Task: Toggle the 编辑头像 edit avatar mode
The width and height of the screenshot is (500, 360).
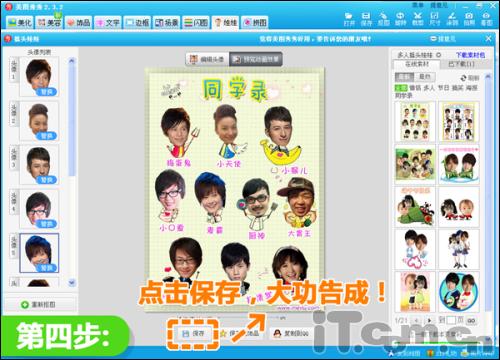Action: point(207,59)
